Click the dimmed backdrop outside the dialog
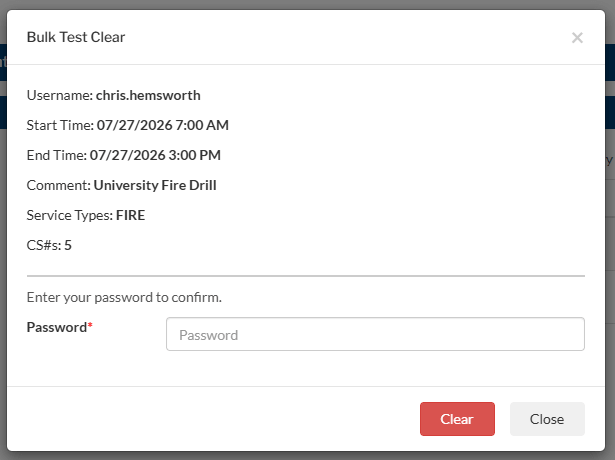615x460 pixels. pos(3,235)
